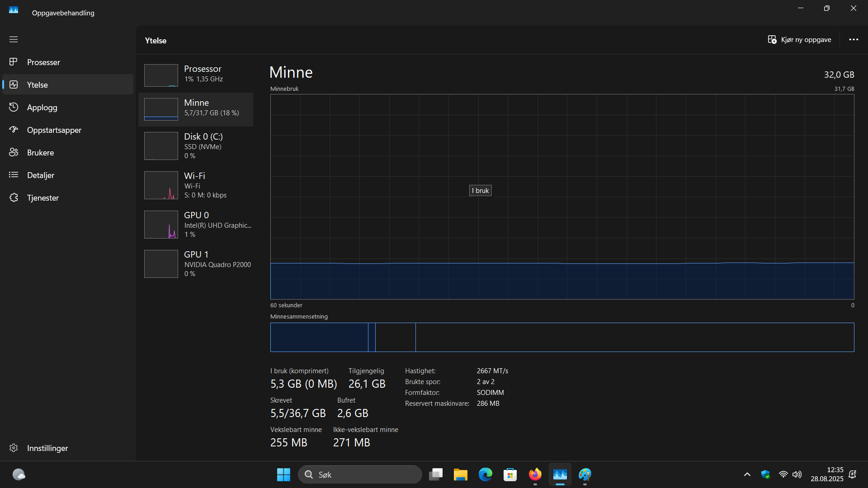Click Task Manager taskbar icon
868x488 pixels.
[x=560, y=474]
